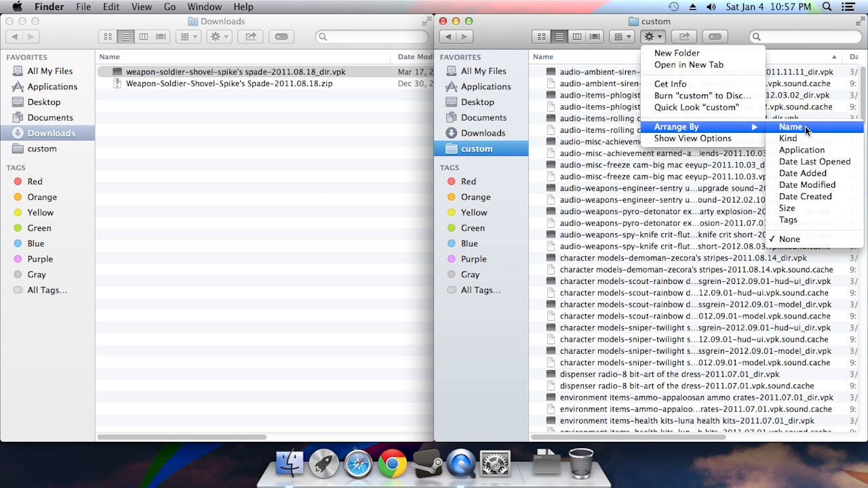Choose Quick Look “custom” menu item

[703, 107]
